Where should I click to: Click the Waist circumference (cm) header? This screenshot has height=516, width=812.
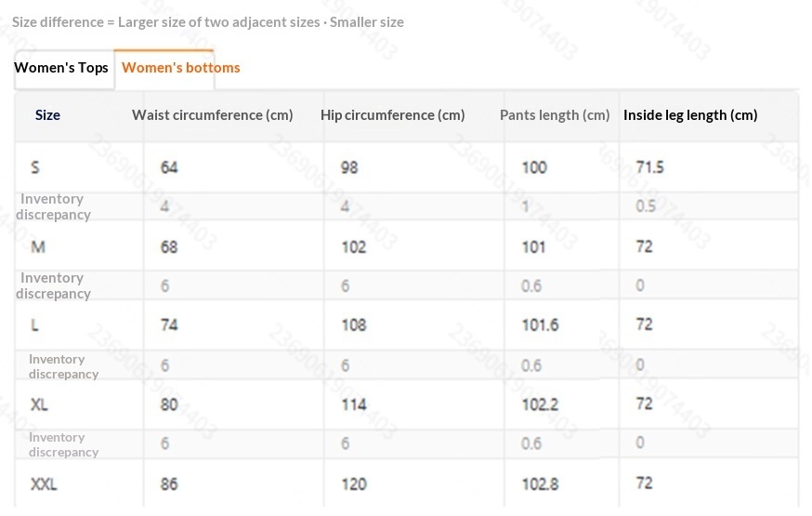click(x=213, y=115)
